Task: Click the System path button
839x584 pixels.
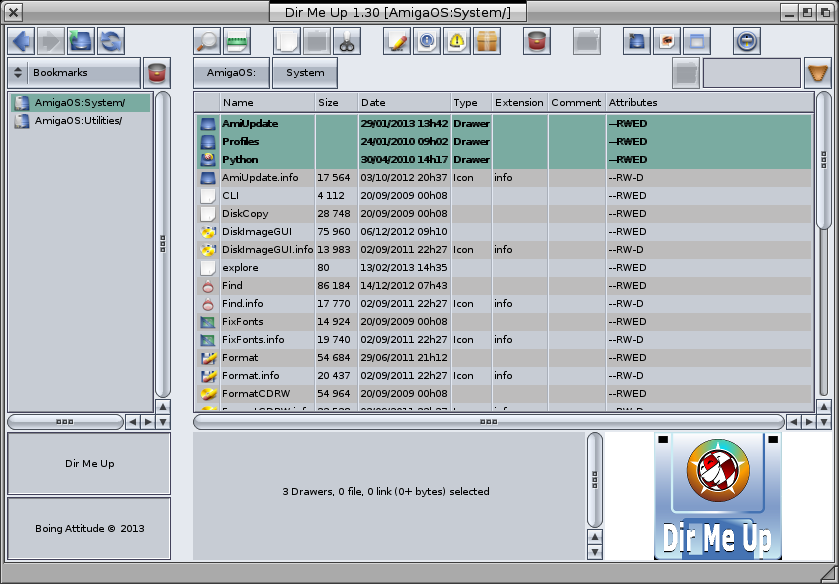Action: tap(305, 73)
